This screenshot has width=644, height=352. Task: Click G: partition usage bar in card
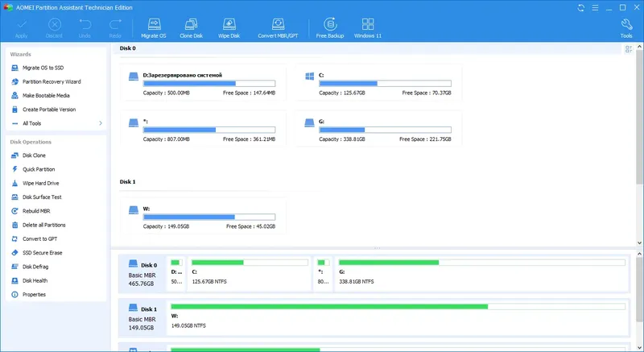click(386, 130)
